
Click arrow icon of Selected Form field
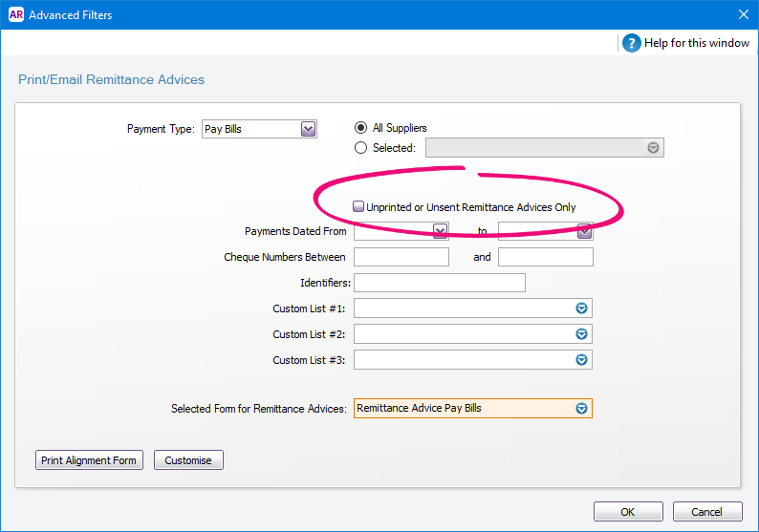tap(581, 409)
